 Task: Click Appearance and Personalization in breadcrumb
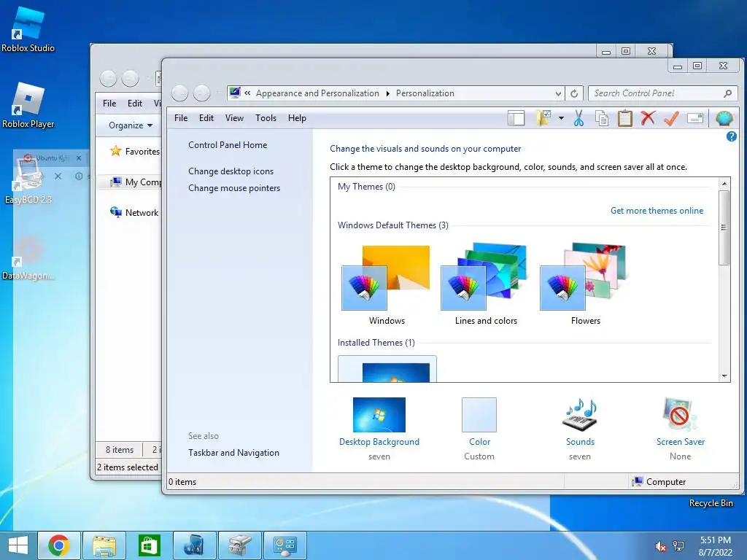317,93
